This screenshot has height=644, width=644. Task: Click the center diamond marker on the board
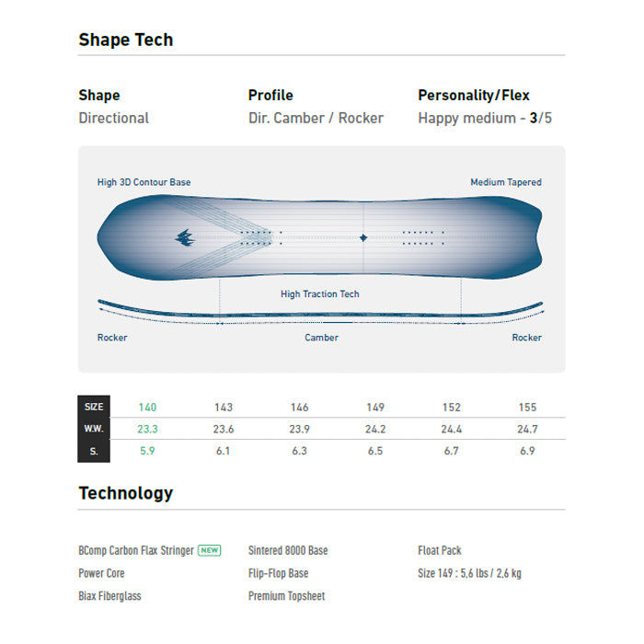[363, 237]
